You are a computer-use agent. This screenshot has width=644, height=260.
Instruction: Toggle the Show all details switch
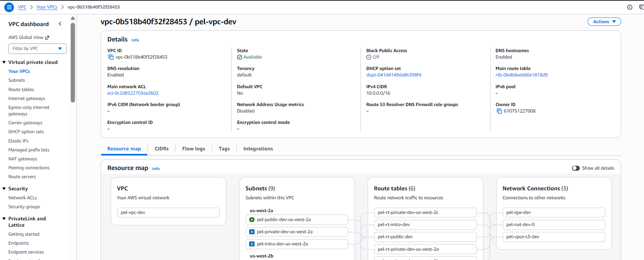tap(575, 168)
